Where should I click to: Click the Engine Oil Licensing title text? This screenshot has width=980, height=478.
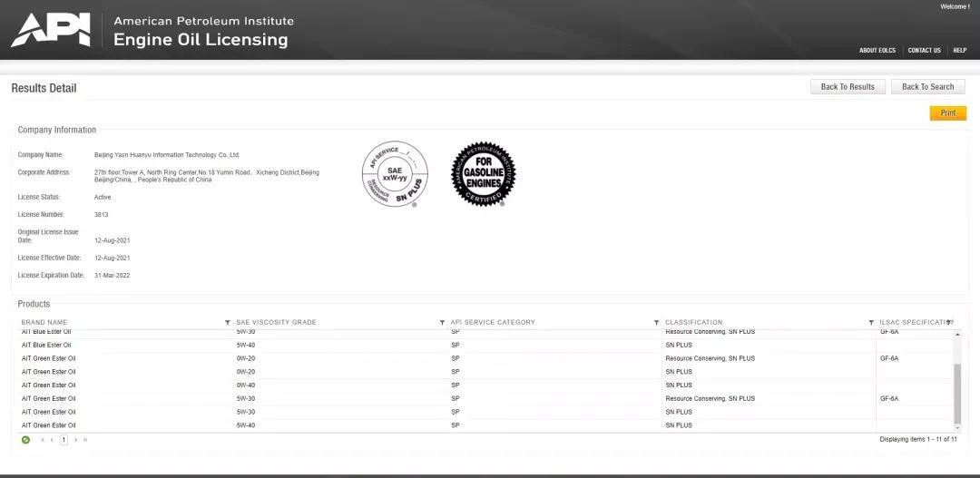(201, 40)
